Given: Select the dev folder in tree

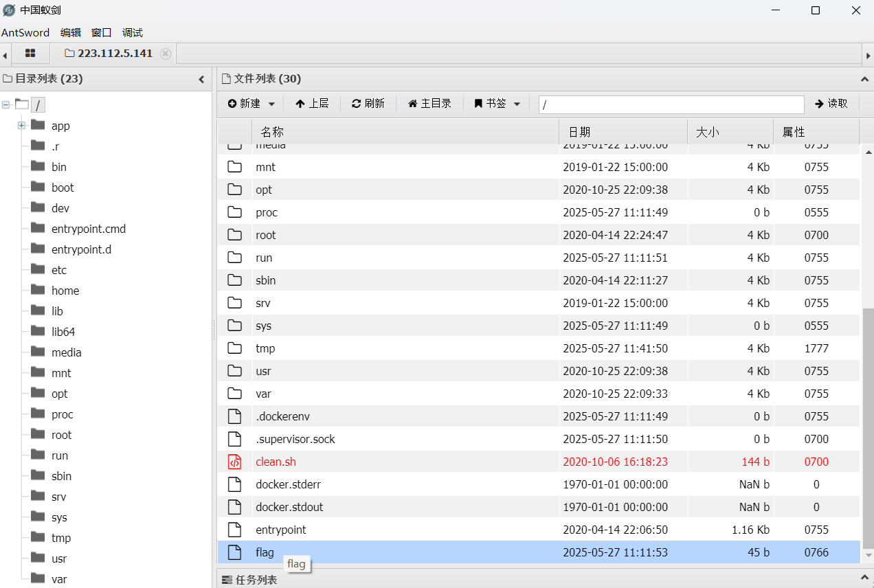Looking at the screenshot, I should point(60,208).
